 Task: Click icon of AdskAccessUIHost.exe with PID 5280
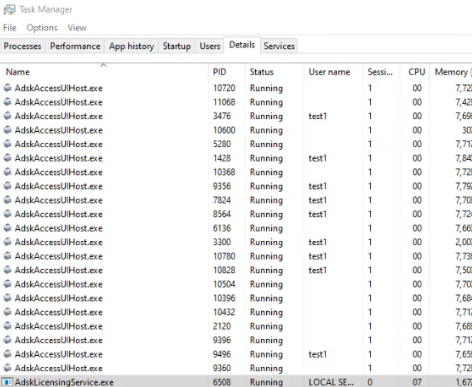point(8,144)
